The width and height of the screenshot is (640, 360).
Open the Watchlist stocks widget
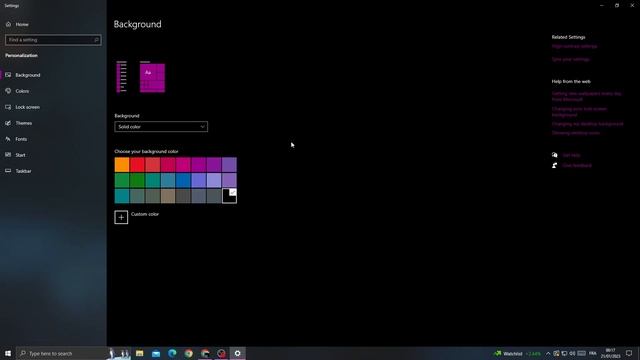(518, 353)
